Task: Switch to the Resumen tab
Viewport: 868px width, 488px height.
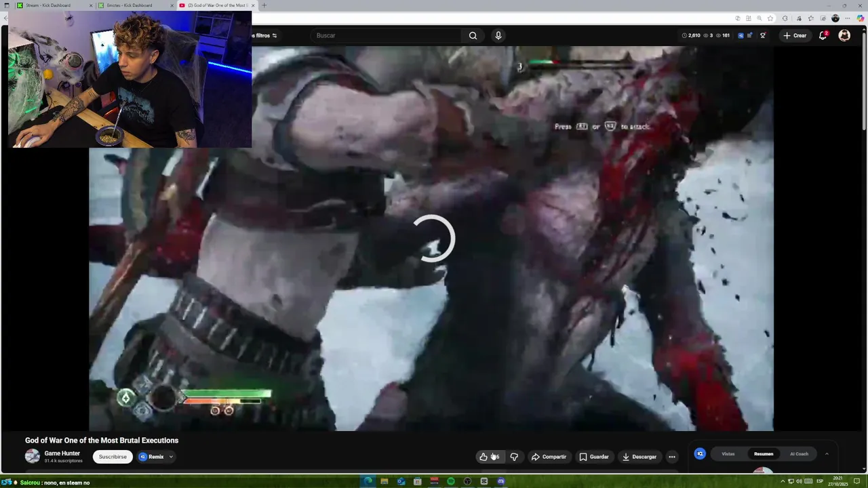Action: [x=764, y=454]
